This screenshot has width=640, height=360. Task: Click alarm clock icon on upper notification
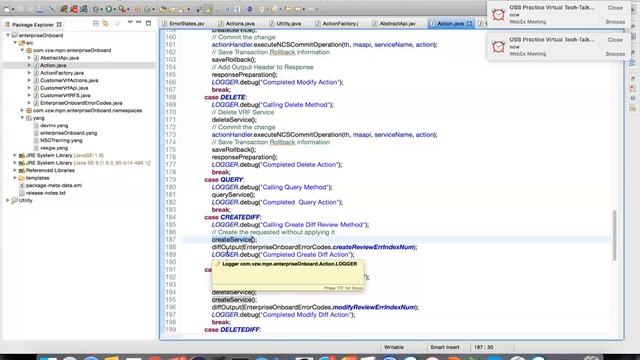[x=498, y=15]
